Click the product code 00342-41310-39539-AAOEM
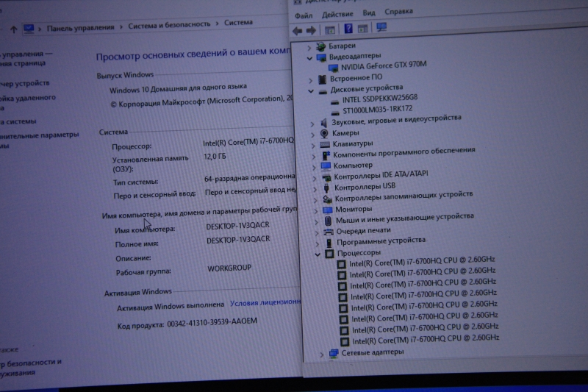The image size is (588, 392). (212, 322)
